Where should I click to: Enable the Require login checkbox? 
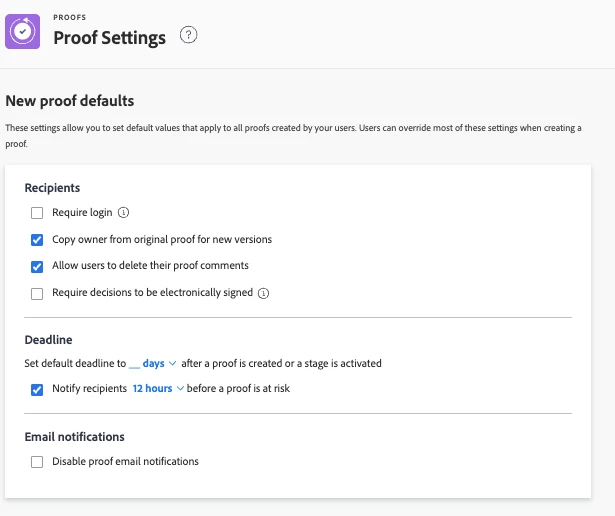[37, 212]
